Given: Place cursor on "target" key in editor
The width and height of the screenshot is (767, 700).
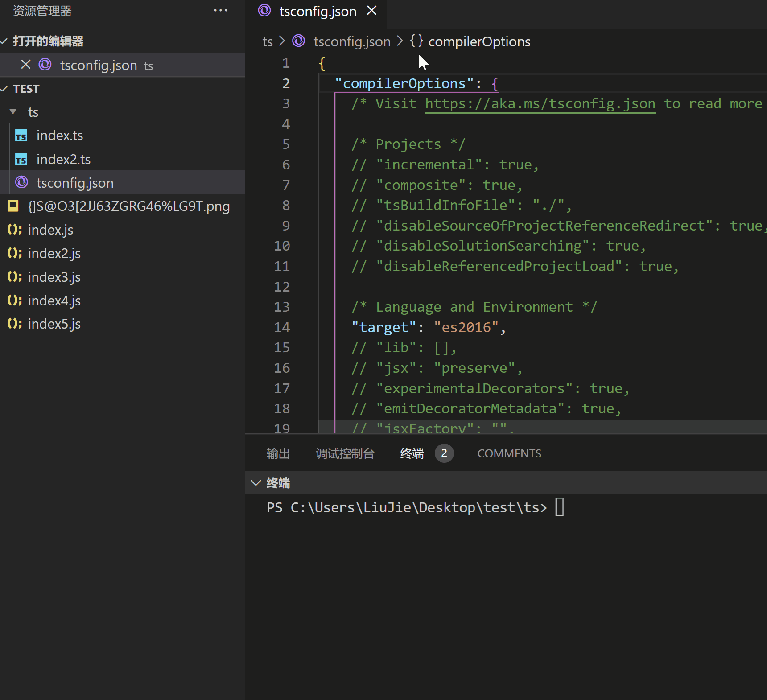Looking at the screenshot, I should (384, 327).
